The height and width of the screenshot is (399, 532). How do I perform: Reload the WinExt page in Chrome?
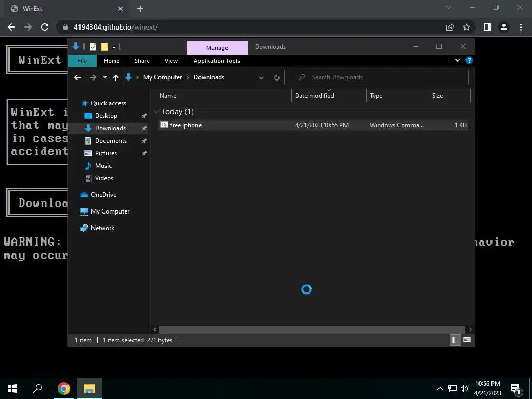pyautogui.click(x=45, y=27)
